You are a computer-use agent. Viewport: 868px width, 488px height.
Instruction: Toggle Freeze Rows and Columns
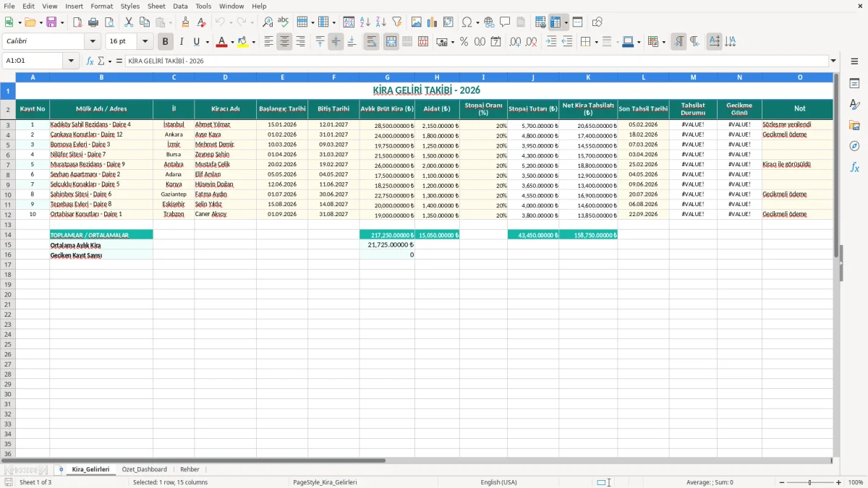(555, 22)
